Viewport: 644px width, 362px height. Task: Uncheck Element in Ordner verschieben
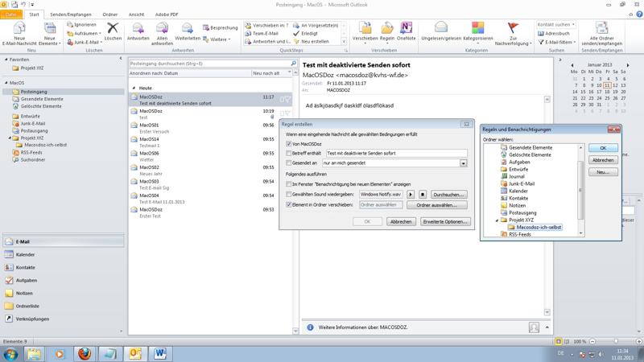pos(289,204)
